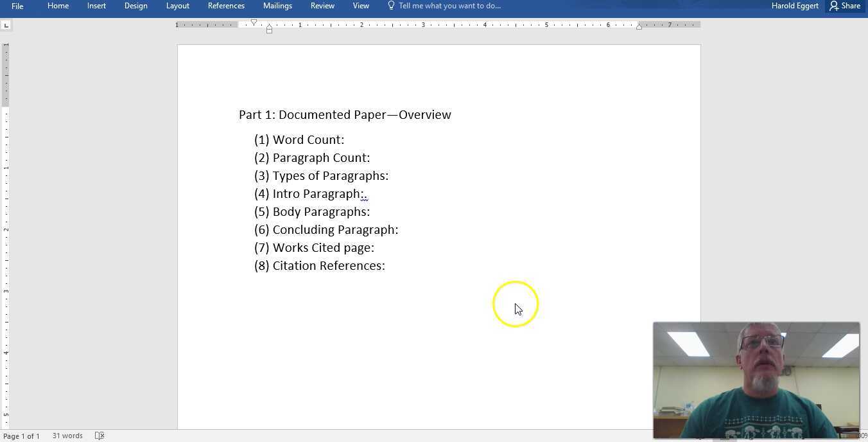The image size is (868, 442).
Task: Click the Page 1 of 1 status indicator
Action: point(22,436)
